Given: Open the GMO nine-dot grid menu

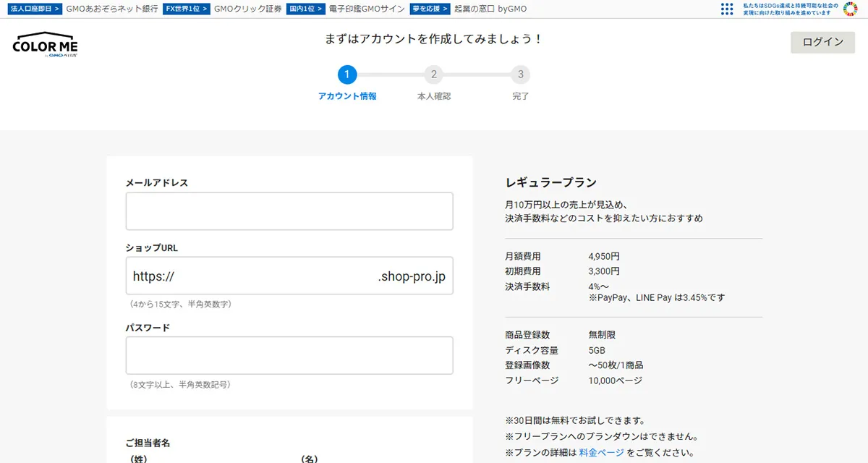Looking at the screenshot, I should pyautogui.click(x=726, y=9).
